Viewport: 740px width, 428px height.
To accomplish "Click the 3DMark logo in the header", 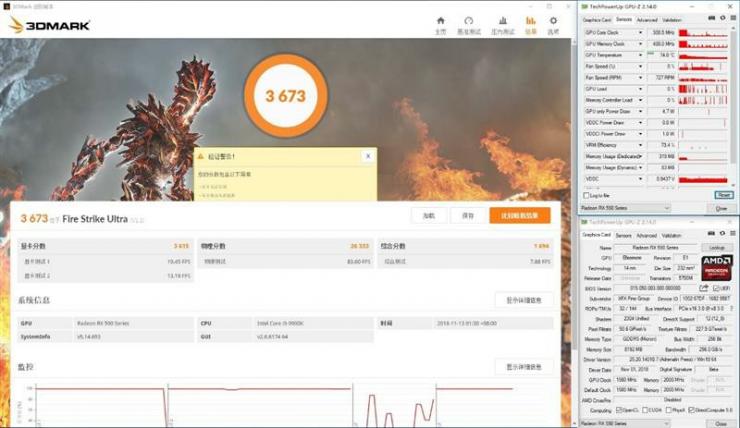I will point(49,25).
